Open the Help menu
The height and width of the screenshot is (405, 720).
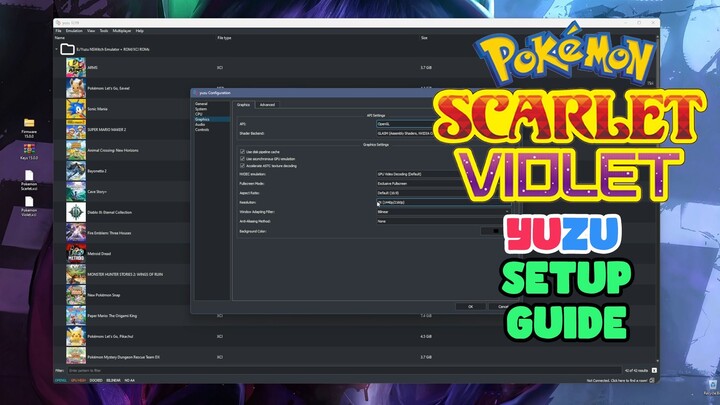click(x=140, y=31)
